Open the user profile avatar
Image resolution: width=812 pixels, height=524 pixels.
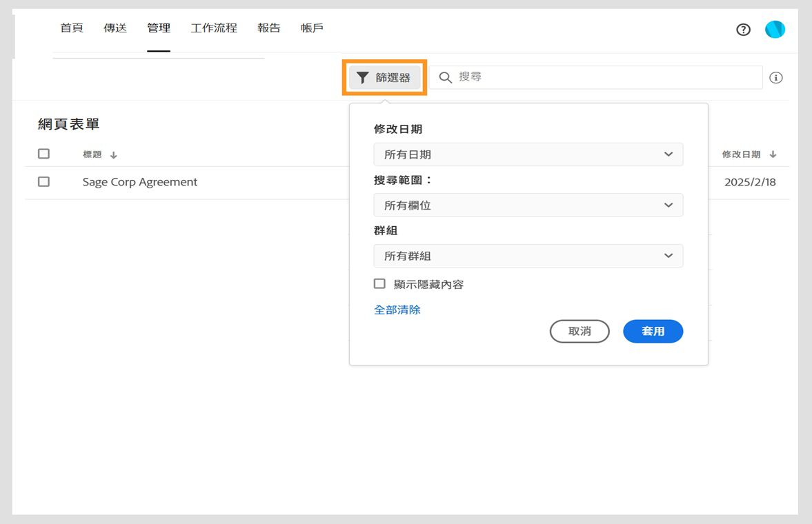click(775, 30)
